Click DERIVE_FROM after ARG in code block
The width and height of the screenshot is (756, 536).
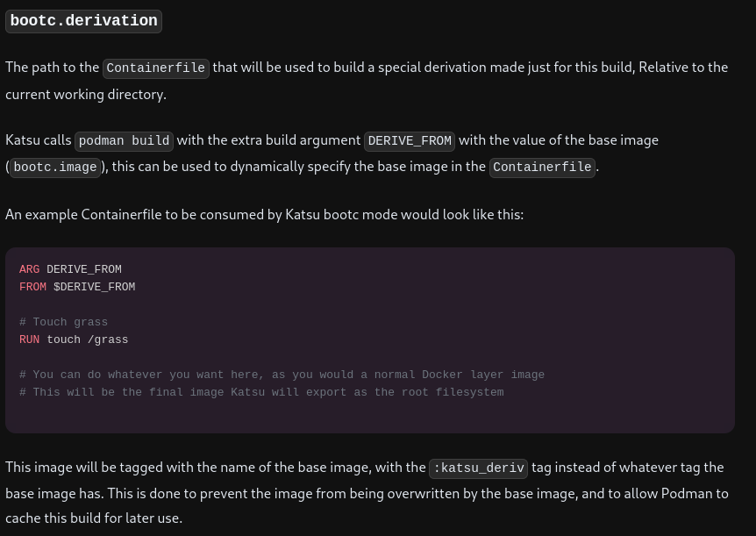84,269
